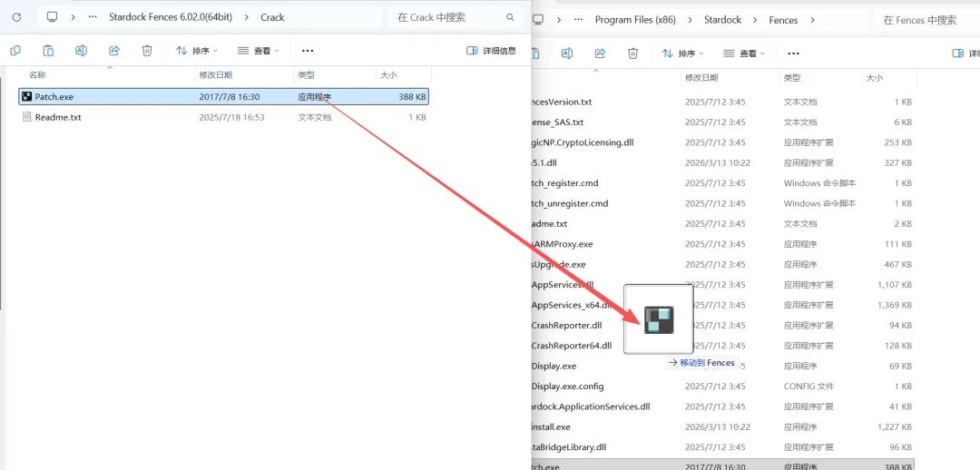Viewport: 980px width, 470px height.
Task: Open See more menu in Crack toolbar
Action: (308, 51)
